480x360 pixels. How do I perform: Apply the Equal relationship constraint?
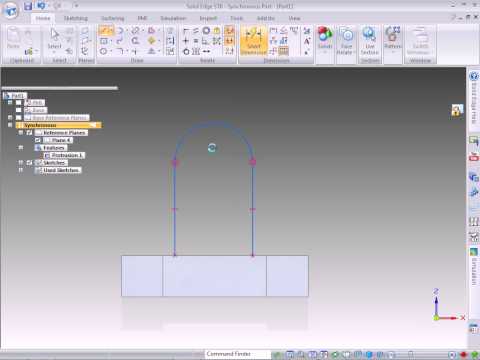point(196,41)
